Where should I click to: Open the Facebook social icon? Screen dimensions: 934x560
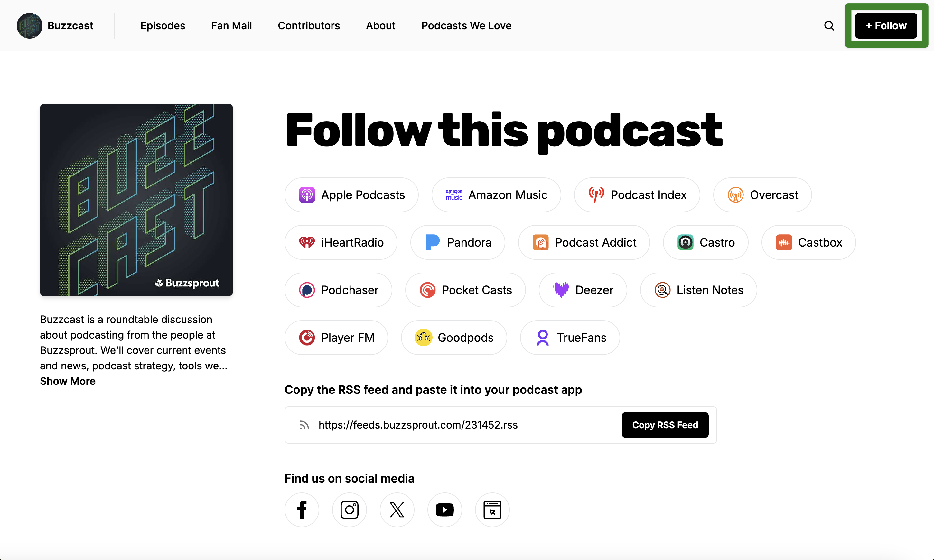(302, 510)
